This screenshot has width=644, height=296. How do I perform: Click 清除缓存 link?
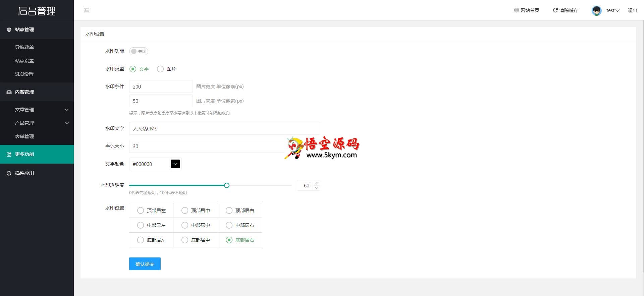pyautogui.click(x=566, y=10)
